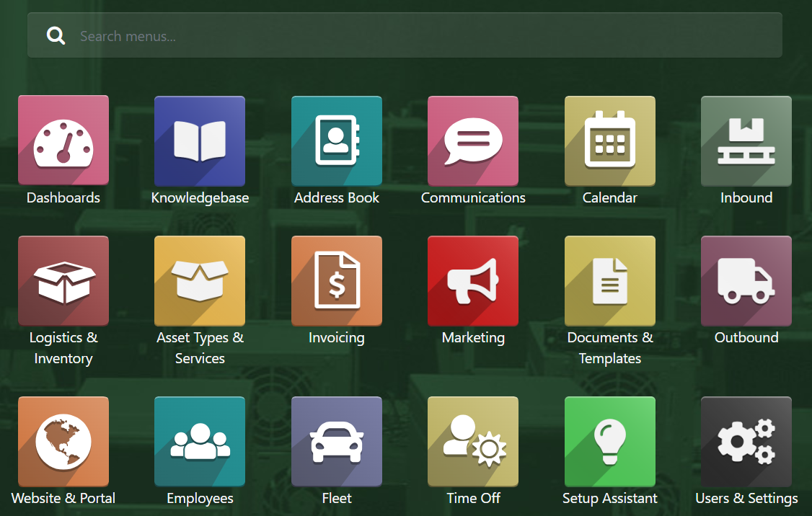Open the Inbound pallet icon

tap(746, 141)
